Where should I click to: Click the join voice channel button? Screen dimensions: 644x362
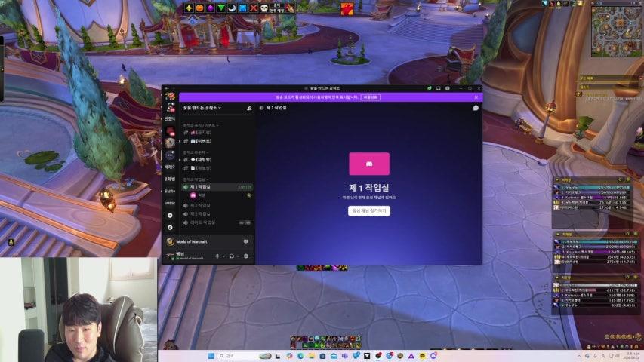point(369,210)
